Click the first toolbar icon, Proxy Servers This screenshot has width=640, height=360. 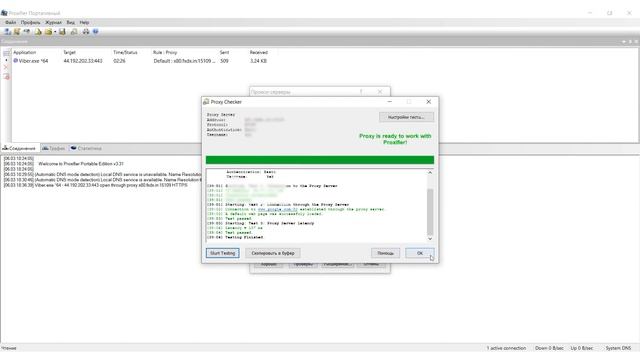7,31
